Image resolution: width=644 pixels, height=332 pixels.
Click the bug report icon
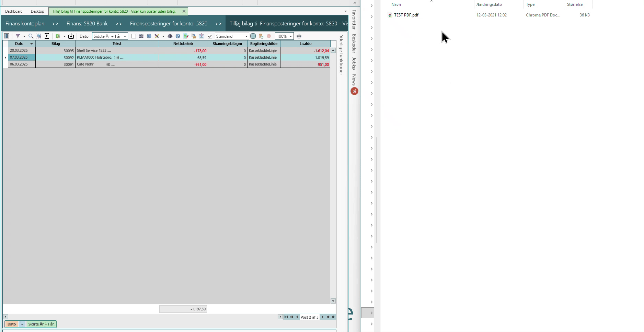pyautogui.click(x=170, y=36)
